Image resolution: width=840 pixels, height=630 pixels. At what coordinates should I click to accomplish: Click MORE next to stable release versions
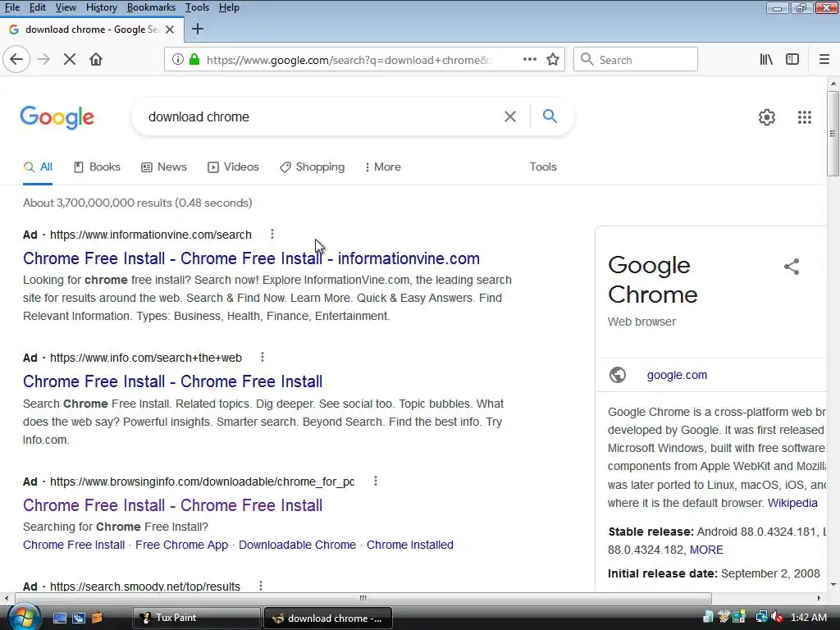(x=706, y=550)
